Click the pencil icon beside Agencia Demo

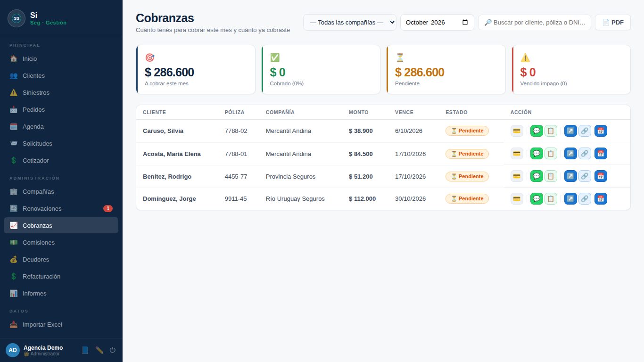pyautogui.click(x=99, y=350)
